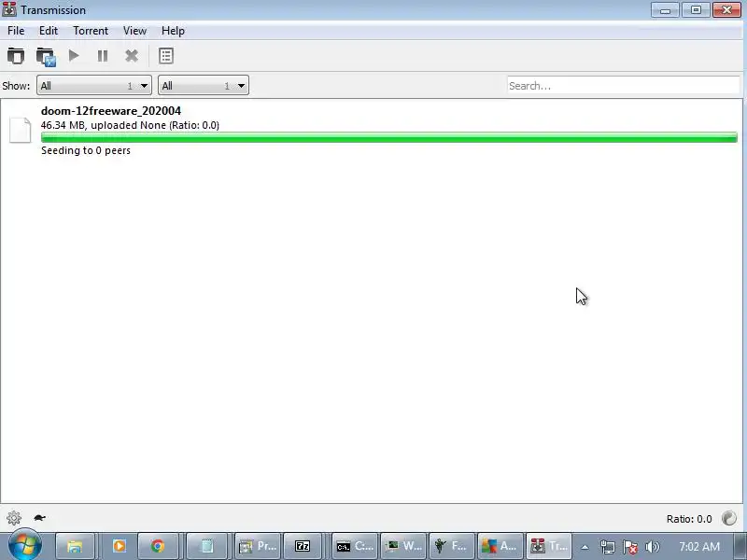Click the Transmission taskbar button
Screen dimensions: 747x560
coord(548,546)
